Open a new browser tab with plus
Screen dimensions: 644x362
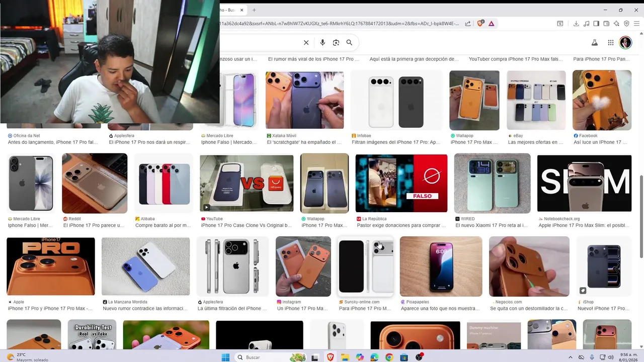click(x=254, y=10)
